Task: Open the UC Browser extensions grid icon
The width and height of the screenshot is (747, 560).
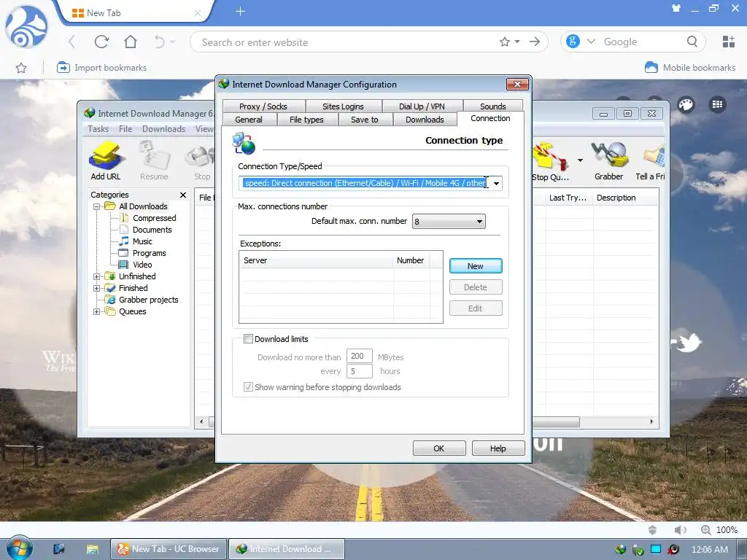Action: (729, 42)
